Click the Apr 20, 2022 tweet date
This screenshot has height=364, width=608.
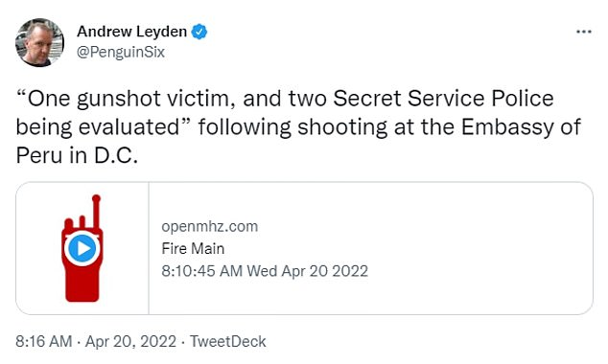[130, 342]
